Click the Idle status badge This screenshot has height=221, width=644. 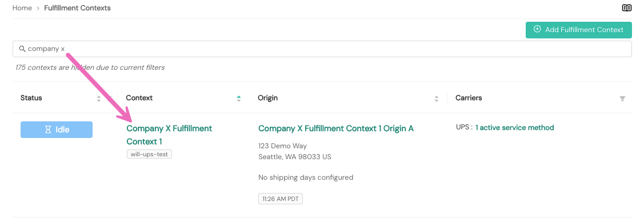click(57, 129)
